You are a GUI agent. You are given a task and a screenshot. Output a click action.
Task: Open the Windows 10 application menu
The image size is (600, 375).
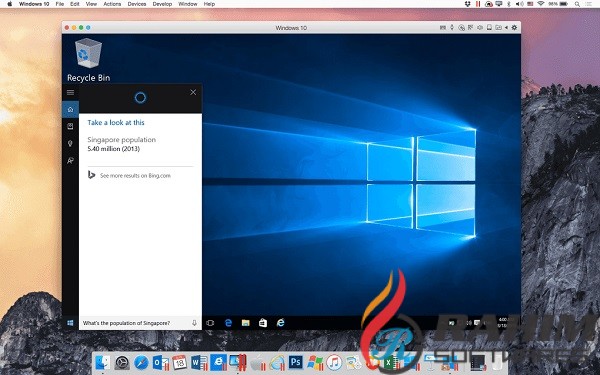click(x=34, y=4)
